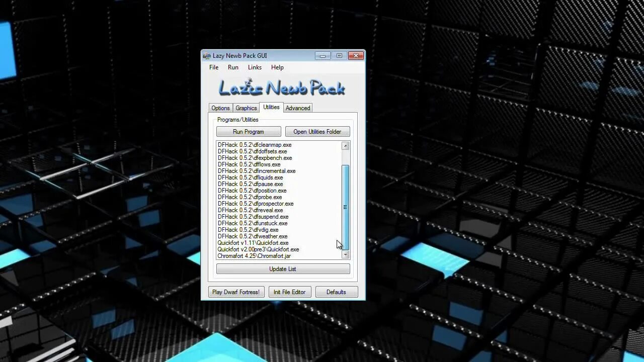Image resolution: width=644 pixels, height=362 pixels.
Task: Click the Update List button
Action: [283, 269]
